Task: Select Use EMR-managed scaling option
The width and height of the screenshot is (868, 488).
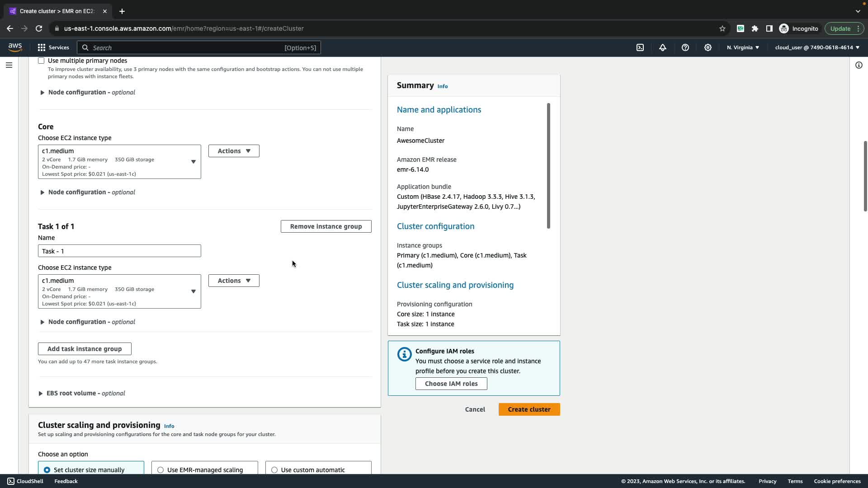Action: click(160, 470)
